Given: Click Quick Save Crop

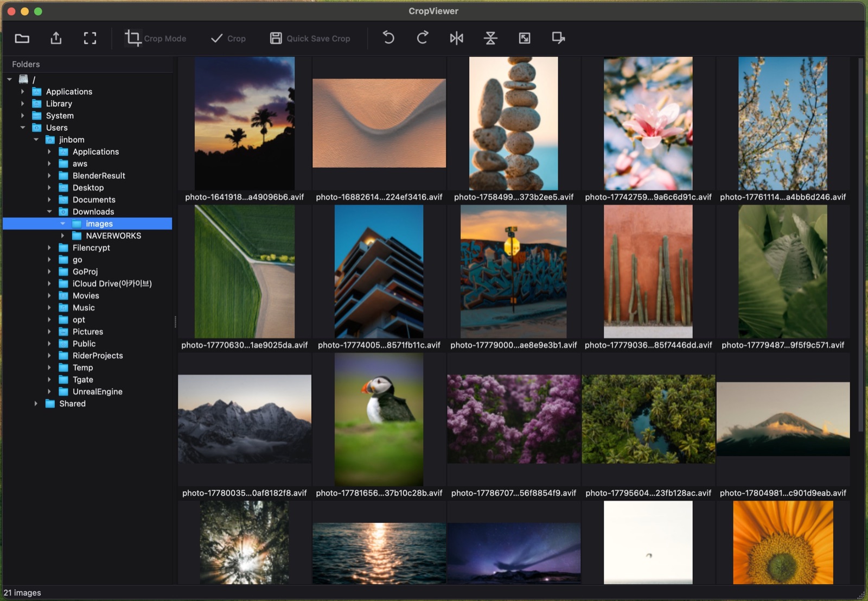Looking at the screenshot, I should click(x=310, y=38).
